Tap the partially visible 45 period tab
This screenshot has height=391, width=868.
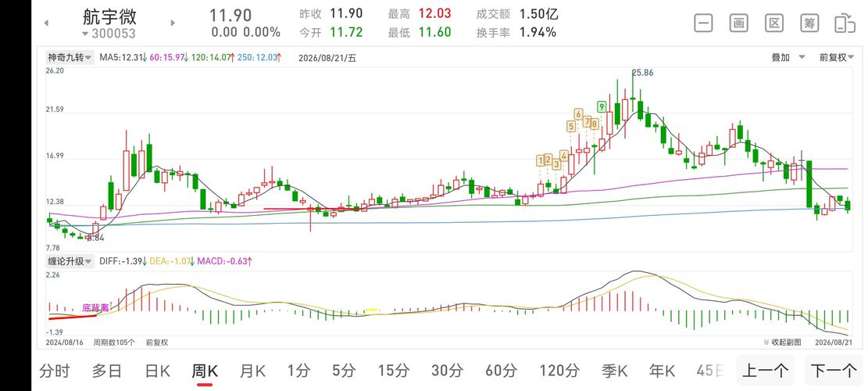click(711, 371)
